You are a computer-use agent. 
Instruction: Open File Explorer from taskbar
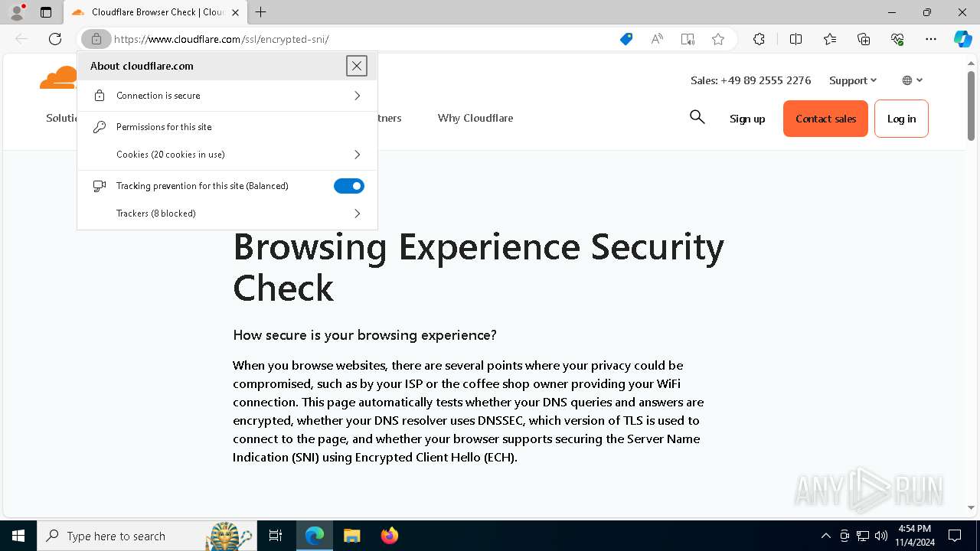pos(351,536)
